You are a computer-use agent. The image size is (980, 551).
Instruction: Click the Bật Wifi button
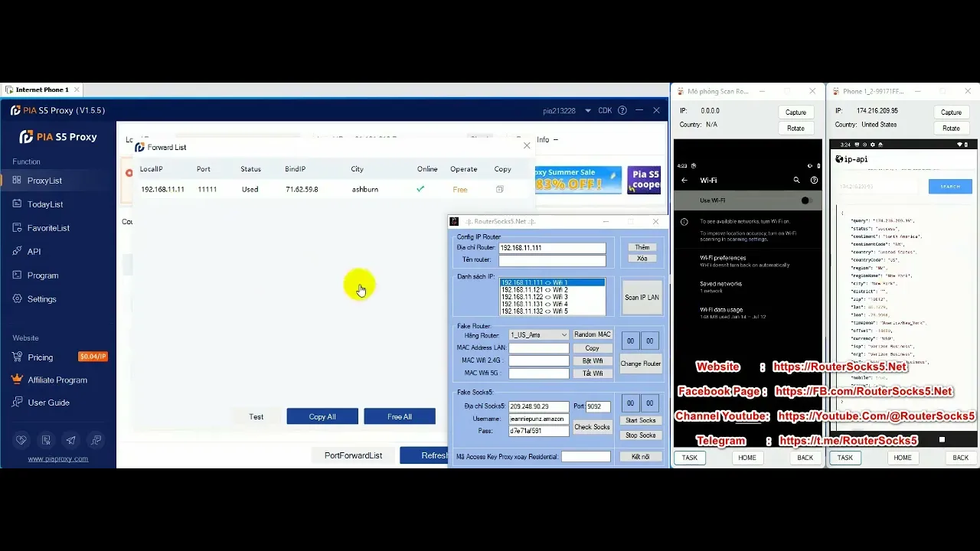click(x=593, y=360)
